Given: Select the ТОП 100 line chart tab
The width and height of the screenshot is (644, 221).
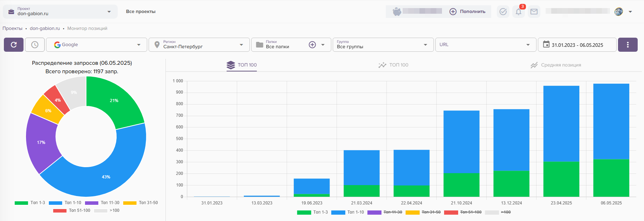Looking at the screenshot, I should click(x=393, y=65).
